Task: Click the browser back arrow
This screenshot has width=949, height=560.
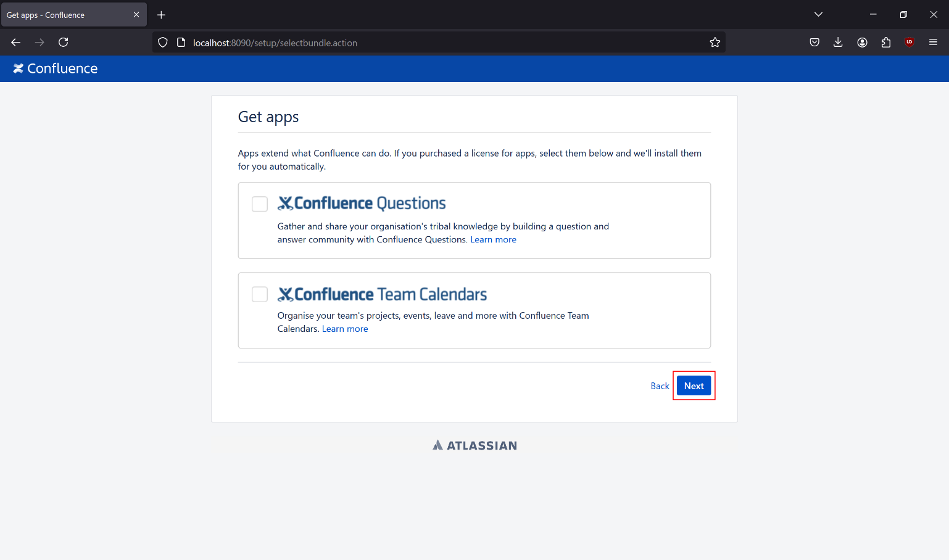Action: click(x=16, y=43)
